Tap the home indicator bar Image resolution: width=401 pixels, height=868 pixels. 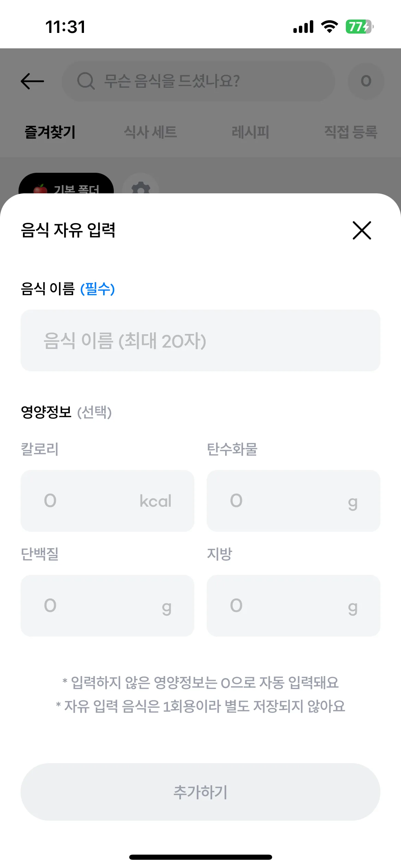pos(200,857)
